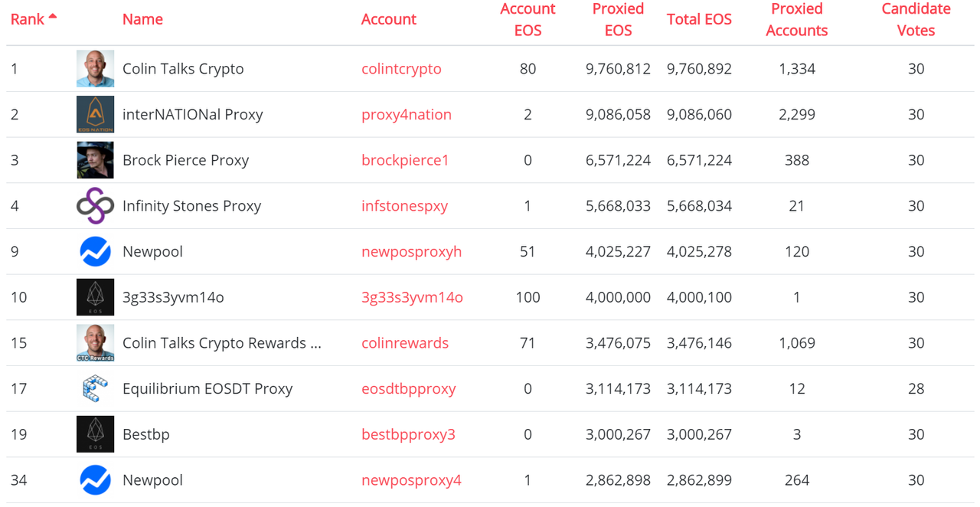Click the interNATIONal Proxy logo icon
Image resolution: width=980 pixels, height=507 pixels.
coord(95,115)
